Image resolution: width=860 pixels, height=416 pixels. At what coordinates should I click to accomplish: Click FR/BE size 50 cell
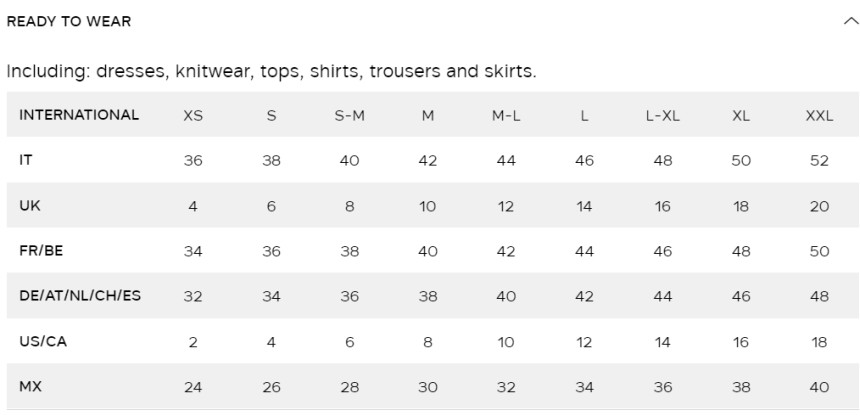819,251
